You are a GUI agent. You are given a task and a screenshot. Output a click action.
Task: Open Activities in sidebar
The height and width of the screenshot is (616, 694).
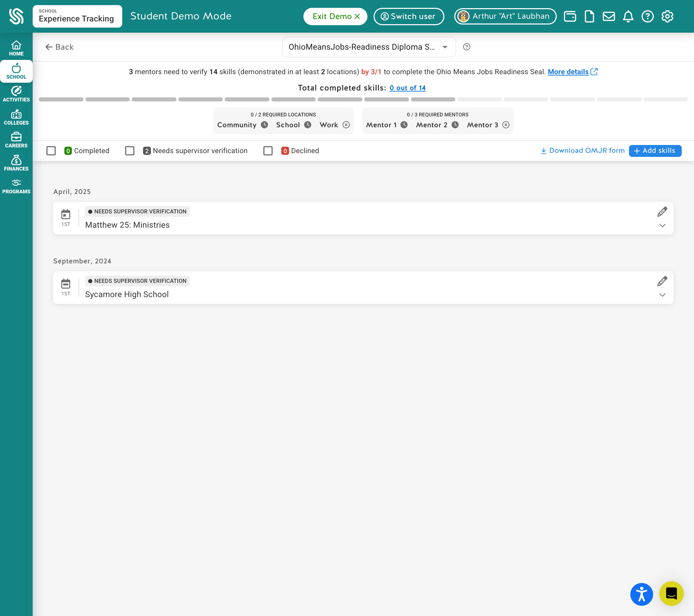pyautogui.click(x=16, y=94)
